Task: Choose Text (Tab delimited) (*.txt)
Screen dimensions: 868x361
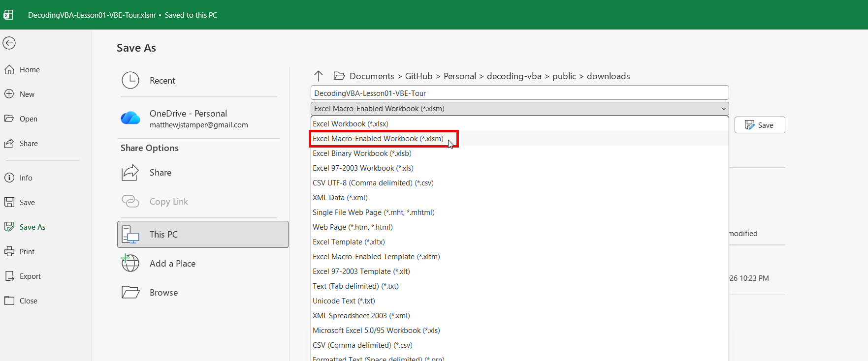Action: tap(519, 286)
